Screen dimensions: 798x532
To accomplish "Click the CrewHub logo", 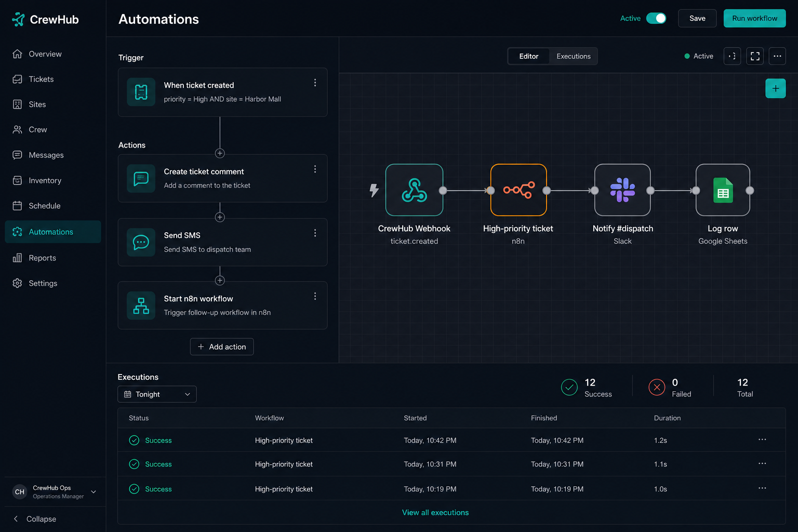I will pos(45,19).
